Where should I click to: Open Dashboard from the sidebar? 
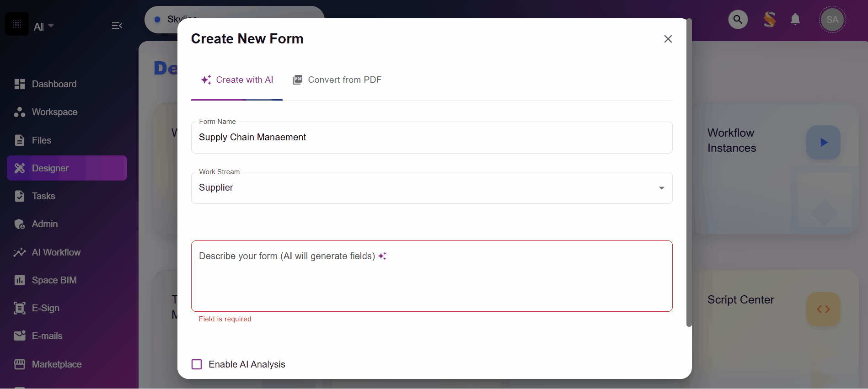coord(67,84)
